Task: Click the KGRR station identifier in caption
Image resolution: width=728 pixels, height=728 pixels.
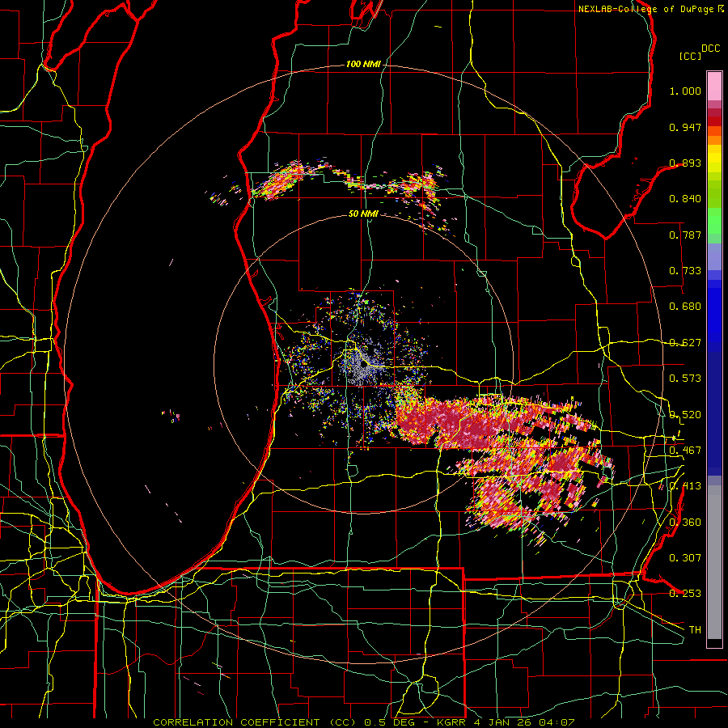Action: (x=452, y=722)
